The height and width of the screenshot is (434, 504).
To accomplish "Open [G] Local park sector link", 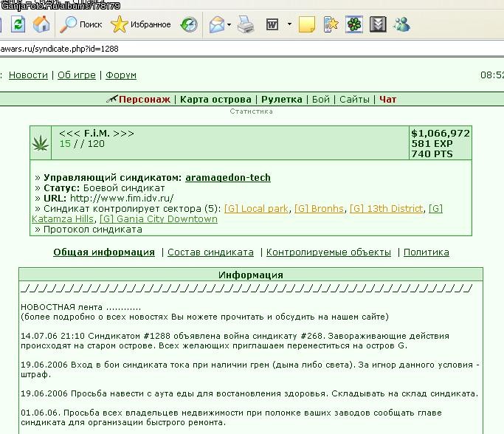I will pos(256,209).
